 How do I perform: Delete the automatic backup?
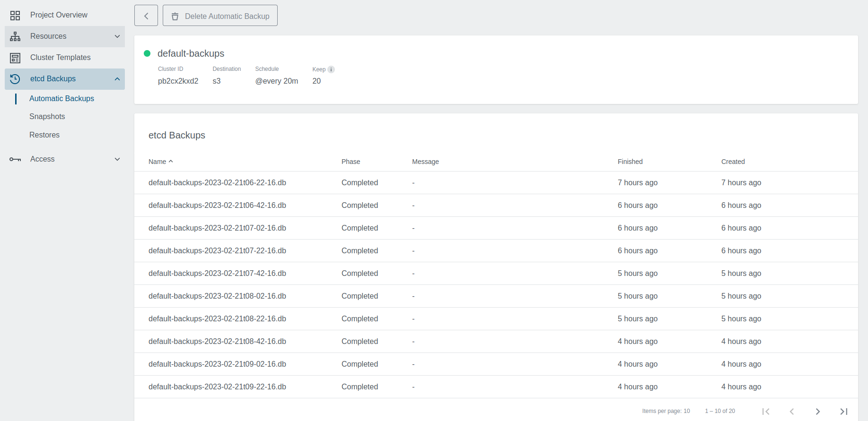point(220,16)
